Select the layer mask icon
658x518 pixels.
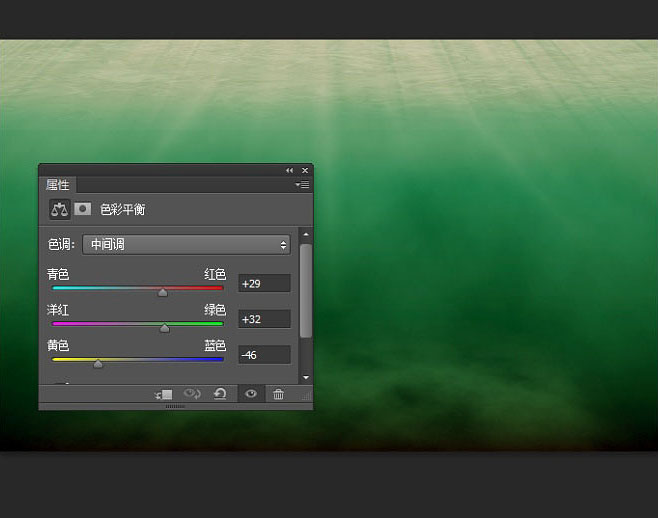click(x=83, y=209)
